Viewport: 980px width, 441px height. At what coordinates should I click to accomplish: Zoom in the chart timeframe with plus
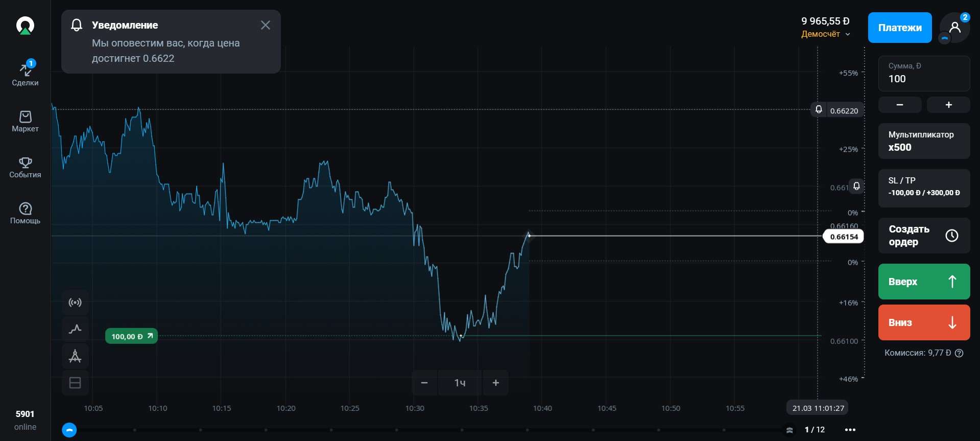(495, 383)
